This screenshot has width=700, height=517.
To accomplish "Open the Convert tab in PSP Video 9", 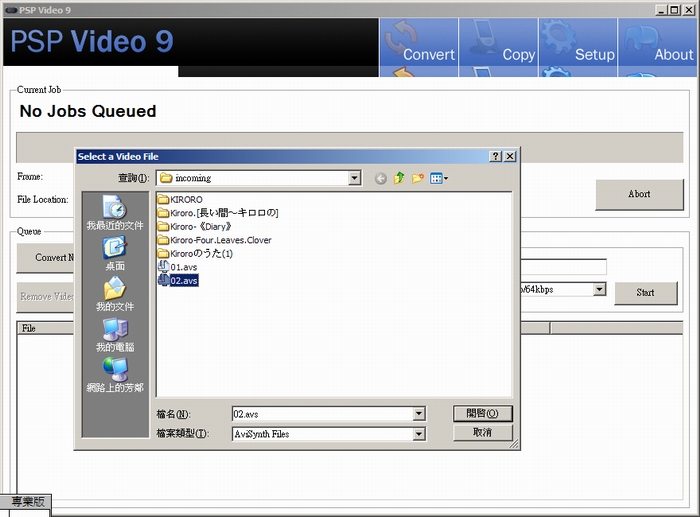I will tap(418, 47).
